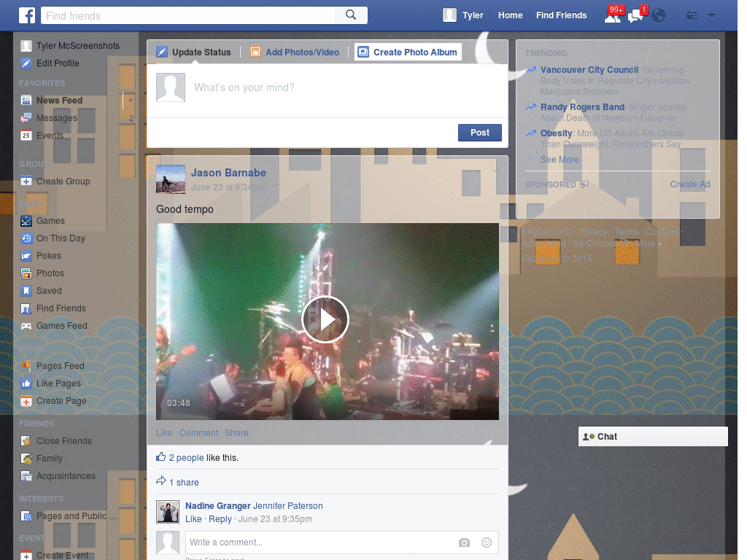Click Jason Barnabe's profile thumbnail

click(x=171, y=179)
